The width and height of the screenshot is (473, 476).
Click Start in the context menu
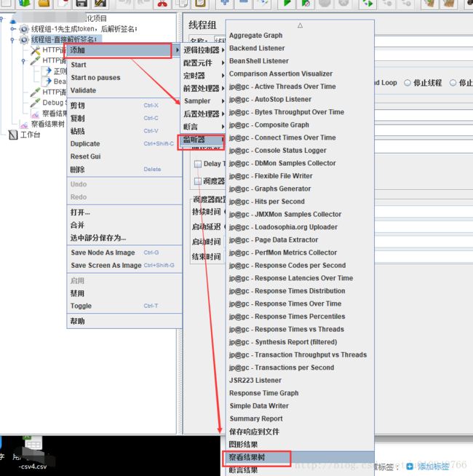tap(124, 65)
